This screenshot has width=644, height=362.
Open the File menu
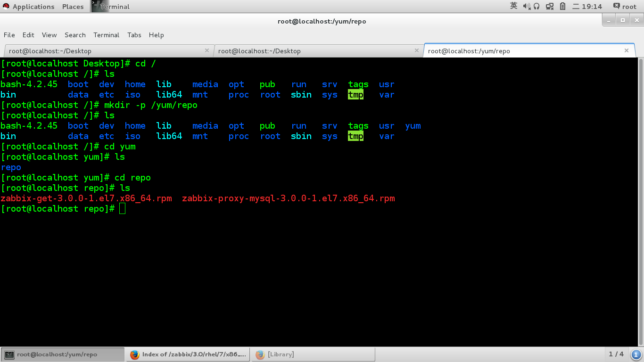click(x=9, y=35)
